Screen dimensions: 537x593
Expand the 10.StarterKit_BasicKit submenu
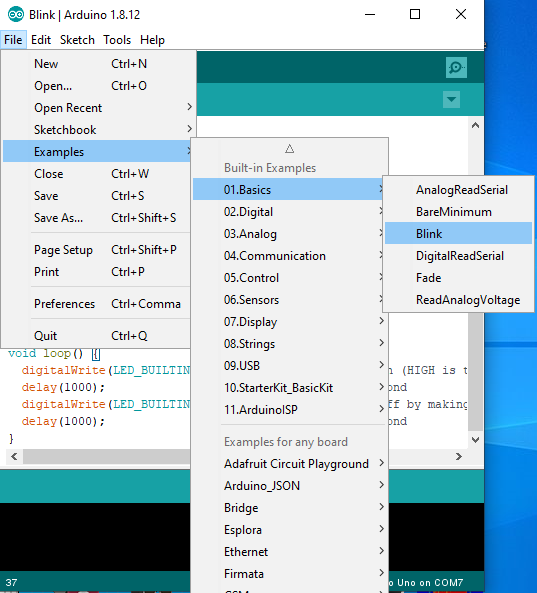[x=289, y=387]
